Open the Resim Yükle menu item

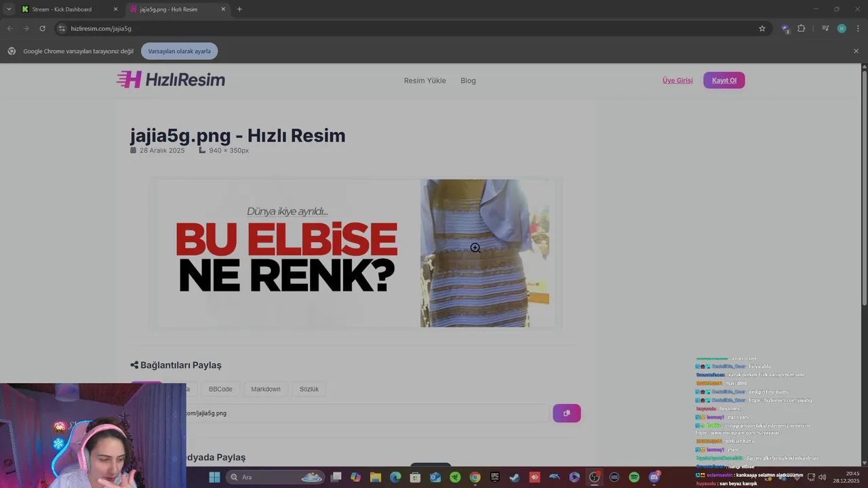pyautogui.click(x=425, y=81)
